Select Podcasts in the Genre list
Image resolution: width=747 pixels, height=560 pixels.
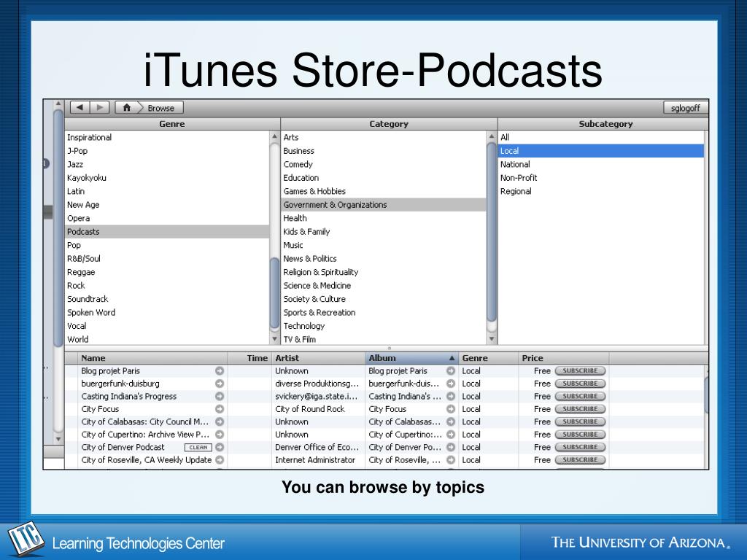pyautogui.click(x=167, y=231)
